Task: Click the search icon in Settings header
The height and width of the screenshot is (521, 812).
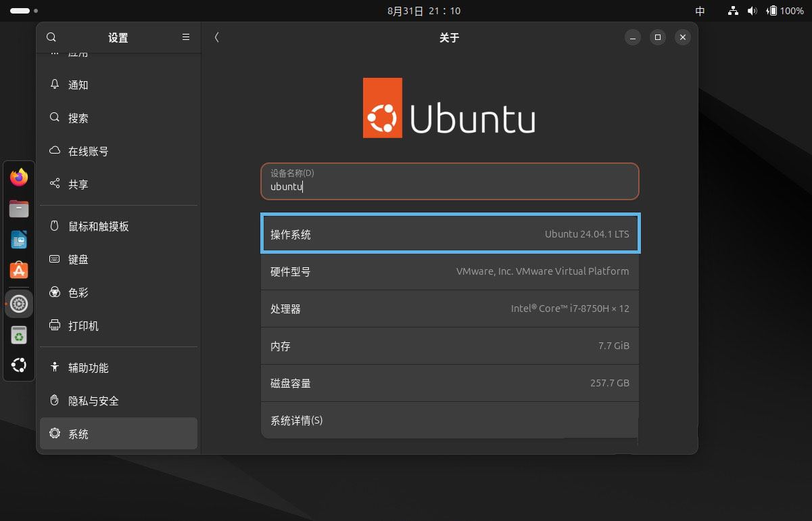Action: pyautogui.click(x=51, y=38)
